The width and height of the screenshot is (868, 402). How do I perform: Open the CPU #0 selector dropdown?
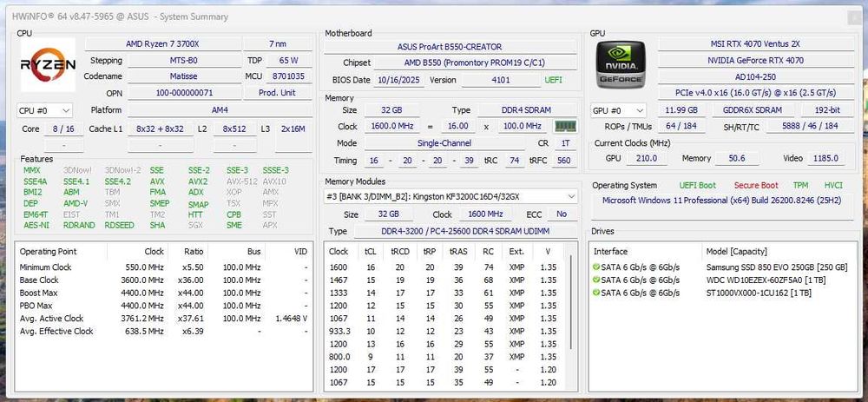(x=45, y=110)
